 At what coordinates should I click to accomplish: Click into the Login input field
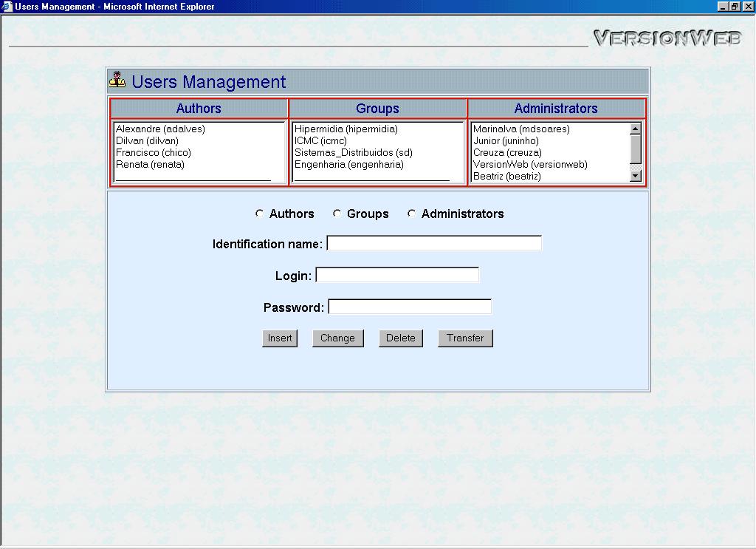397,275
